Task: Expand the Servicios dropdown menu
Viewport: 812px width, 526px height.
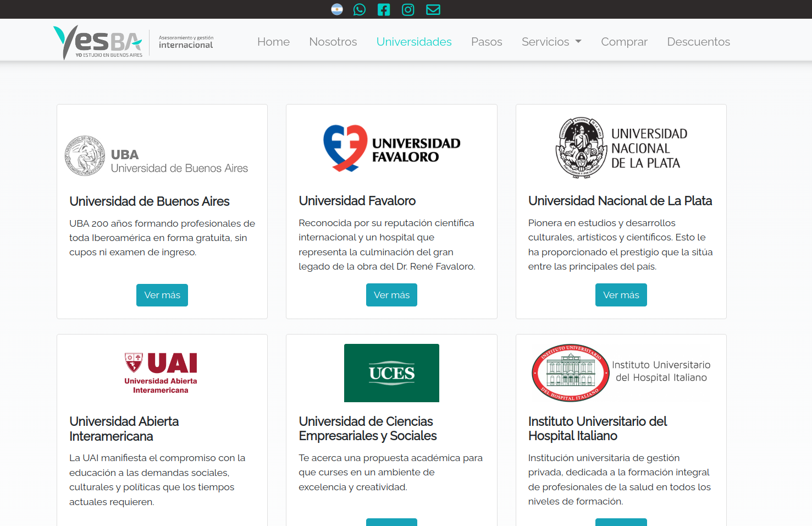Action: point(551,42)
